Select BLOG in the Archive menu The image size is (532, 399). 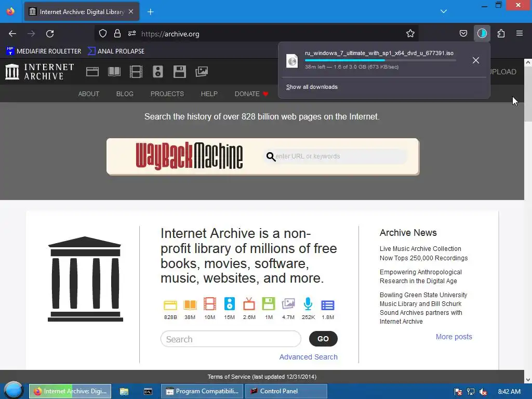point(125,94)
